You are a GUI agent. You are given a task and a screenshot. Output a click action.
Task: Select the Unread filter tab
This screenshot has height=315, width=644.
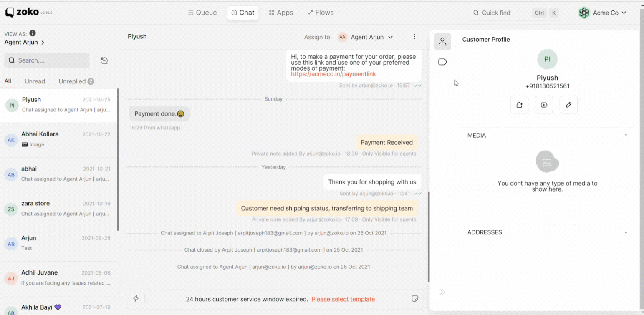(35, 81)
